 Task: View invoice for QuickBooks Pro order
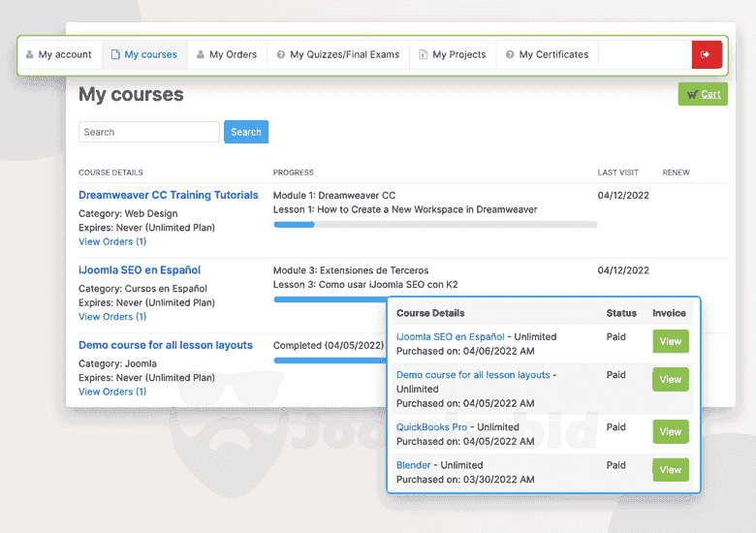pos(670,431)
